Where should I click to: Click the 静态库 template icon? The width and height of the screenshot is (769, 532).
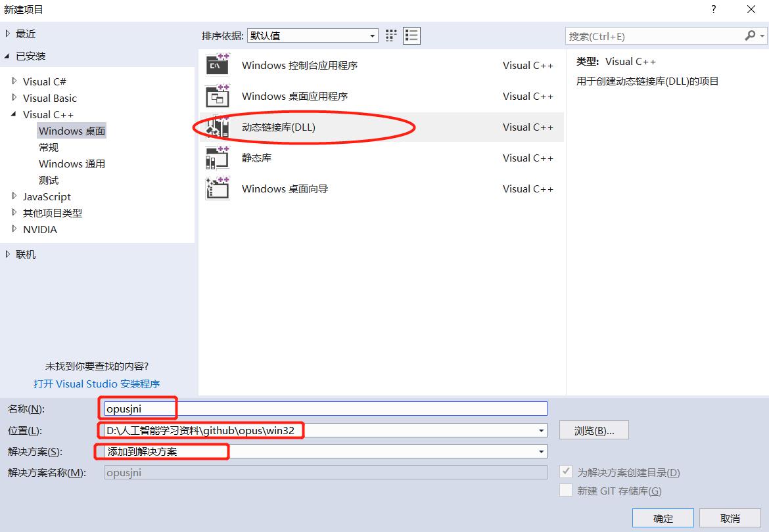[x=218, y=158]
